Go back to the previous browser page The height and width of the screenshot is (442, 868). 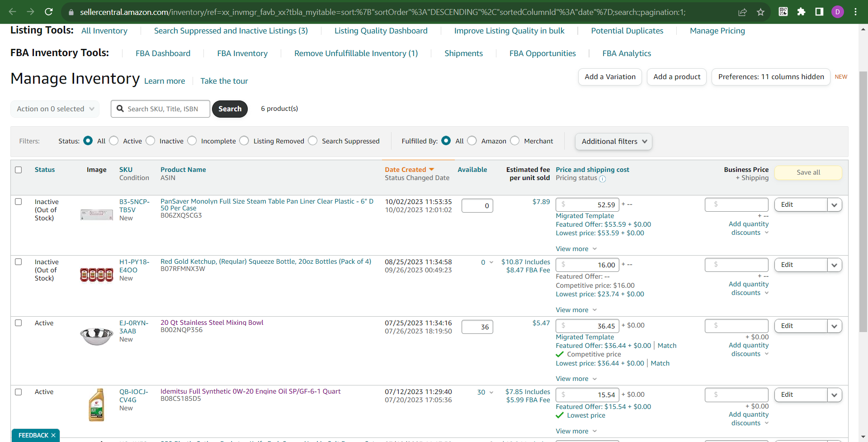tap(13, 12)
